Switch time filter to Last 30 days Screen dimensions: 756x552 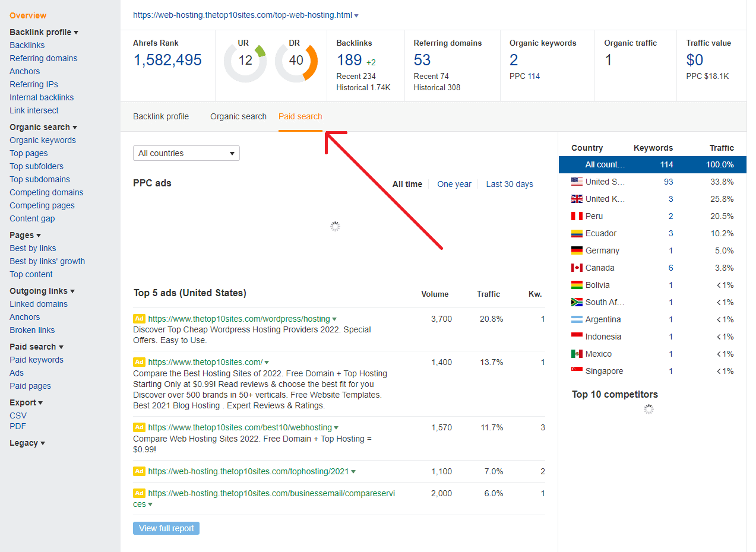click(509, 184)
